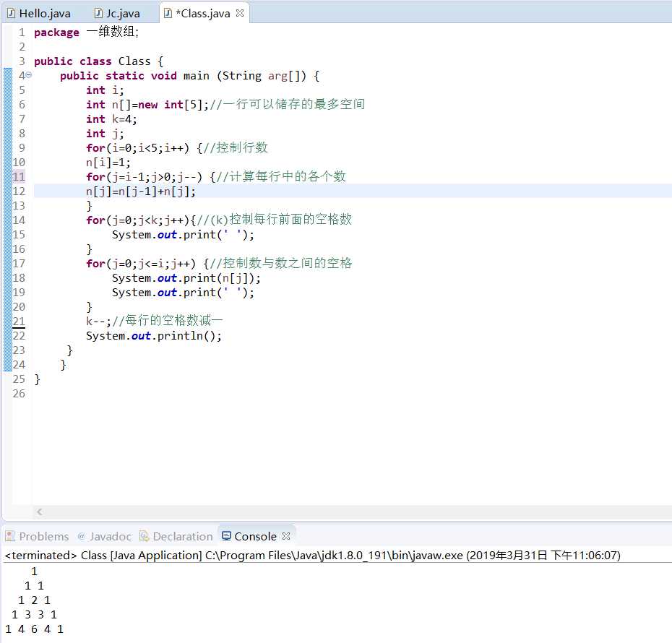The height and width of the screenshot is (643, 672).
Task: Click 'main' in the method signature
Action: point(197,76)
